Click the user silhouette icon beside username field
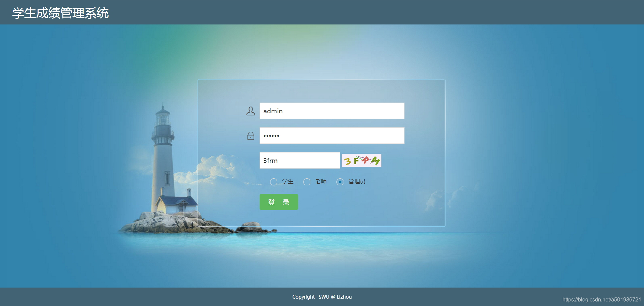The height and width of the screenshot is (306, 644). [251, 111]
